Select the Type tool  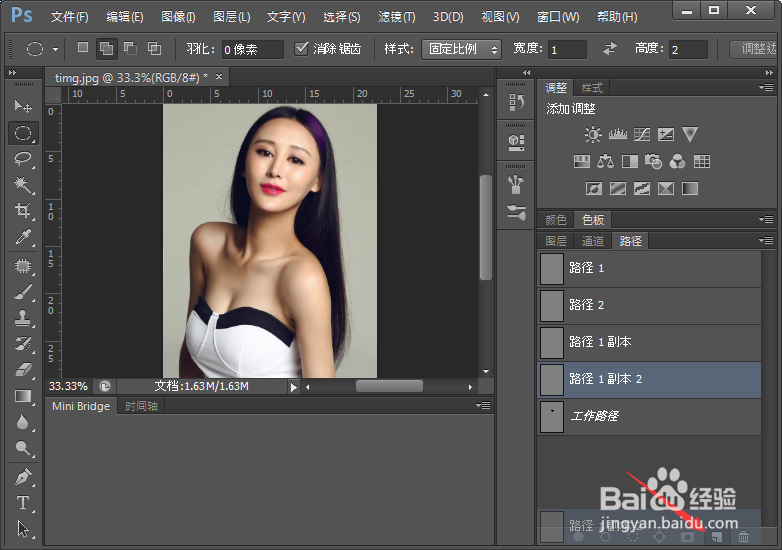click(x=23, y=503)
